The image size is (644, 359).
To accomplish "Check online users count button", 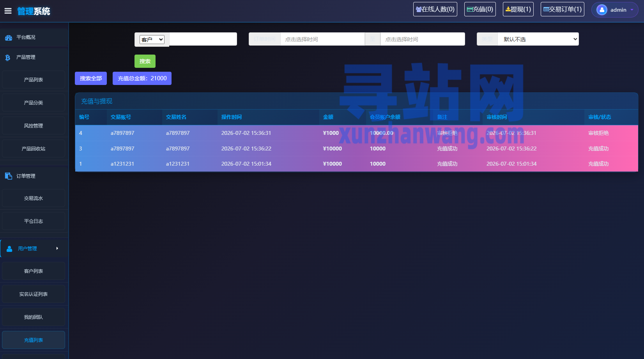I will tap(435, 9).
